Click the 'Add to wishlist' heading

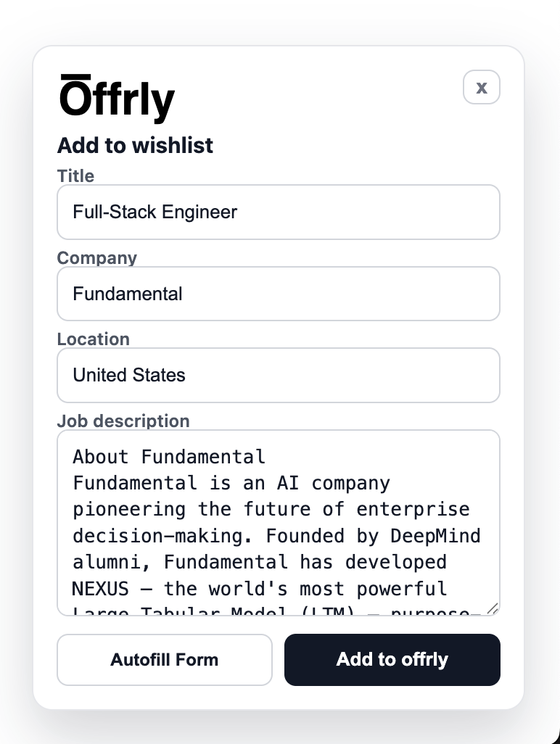coord(135,145)
